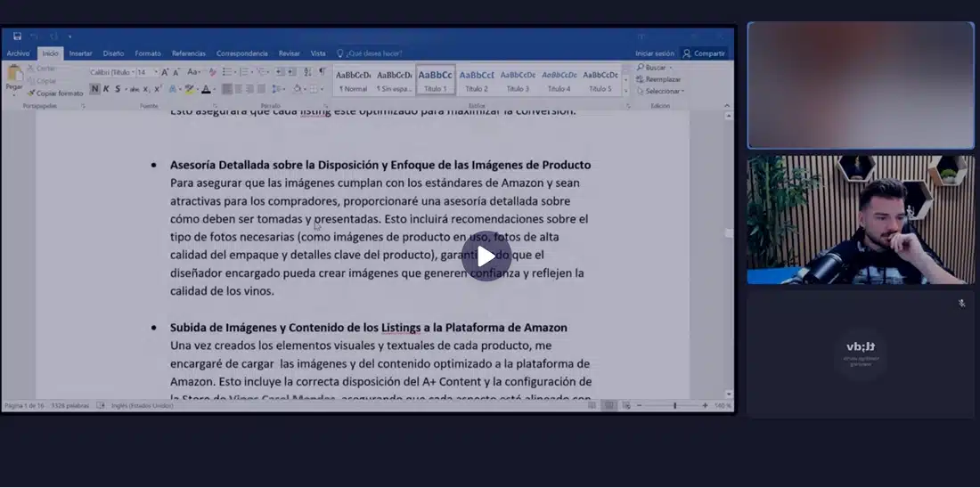Viewport: 980px width, 488px height.
Task: Zoom in with the plus button
Action: point(705,405)
